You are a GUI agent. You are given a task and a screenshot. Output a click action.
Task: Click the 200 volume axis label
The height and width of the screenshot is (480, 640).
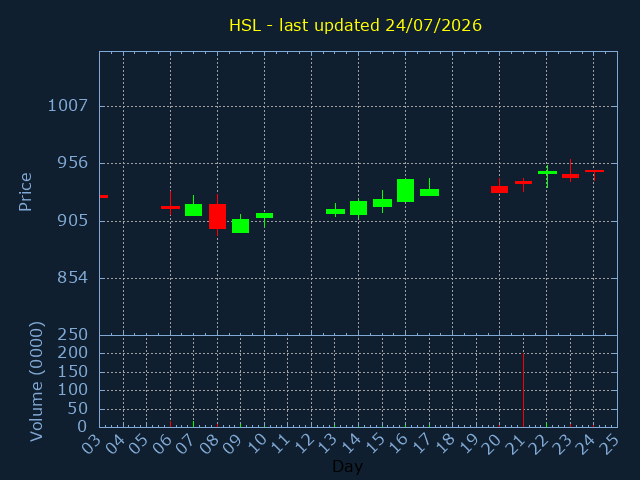coord(73,353)
